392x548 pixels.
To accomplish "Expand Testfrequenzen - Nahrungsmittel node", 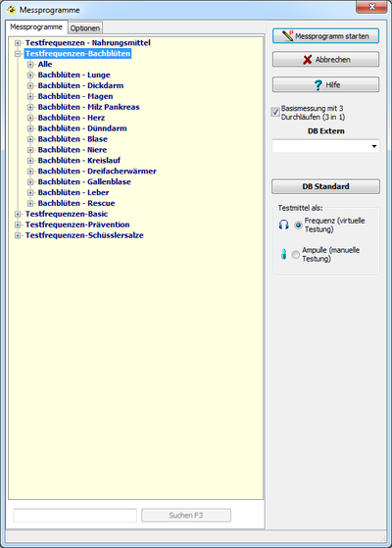I will [x=18, y=43].
